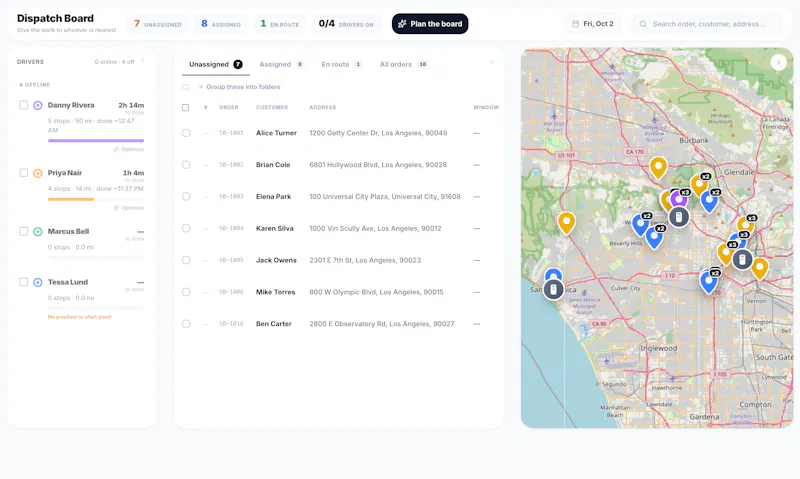Click the yellow map pin below CA 170

[x=658, y=168]
